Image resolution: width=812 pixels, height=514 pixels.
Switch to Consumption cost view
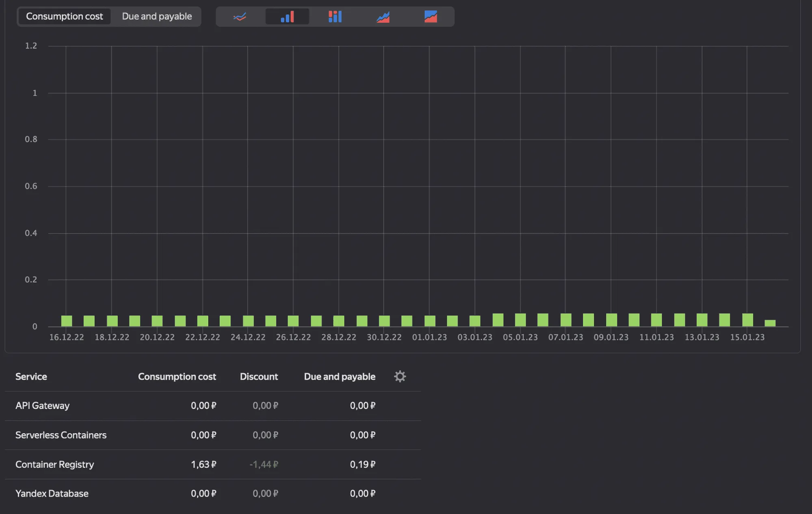[64, 16]
